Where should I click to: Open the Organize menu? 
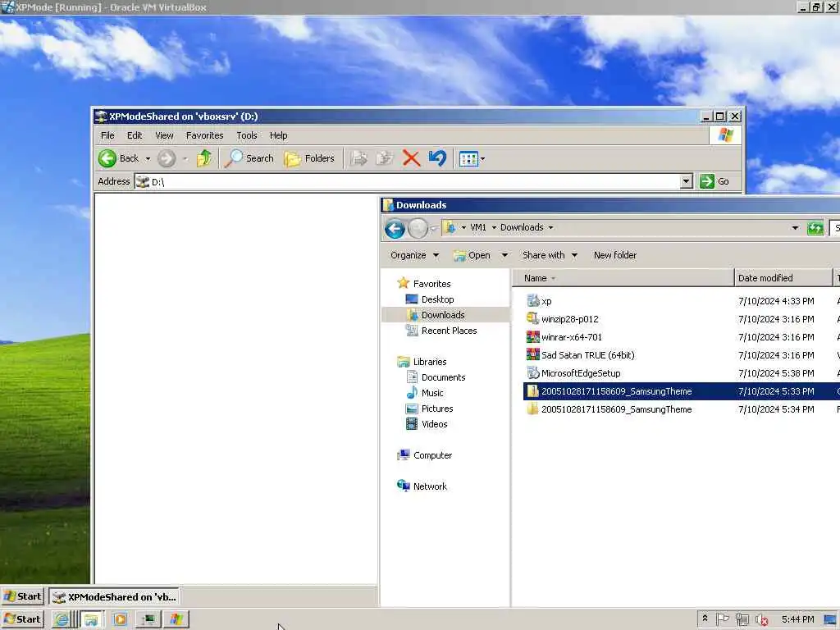(414, 256)
